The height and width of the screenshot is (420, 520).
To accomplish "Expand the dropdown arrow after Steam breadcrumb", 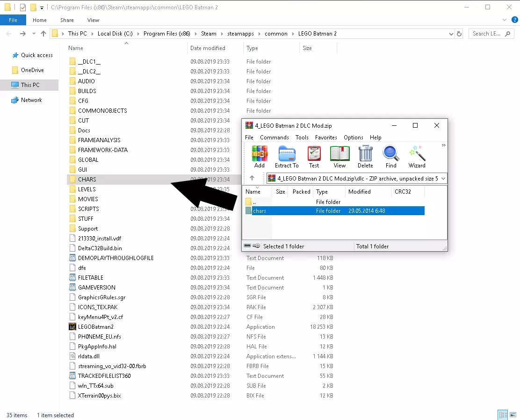I will 222,34.
